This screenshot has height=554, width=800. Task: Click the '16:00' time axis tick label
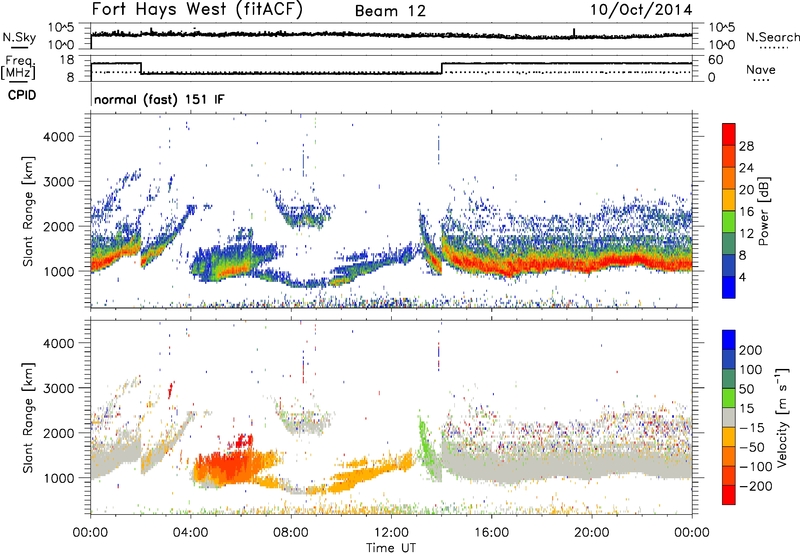click(491, 533)
